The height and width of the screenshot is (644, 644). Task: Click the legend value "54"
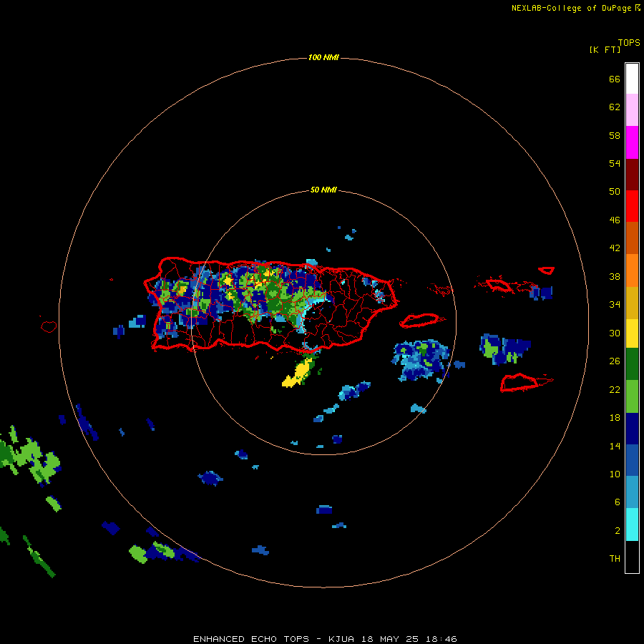pos(615,163)
